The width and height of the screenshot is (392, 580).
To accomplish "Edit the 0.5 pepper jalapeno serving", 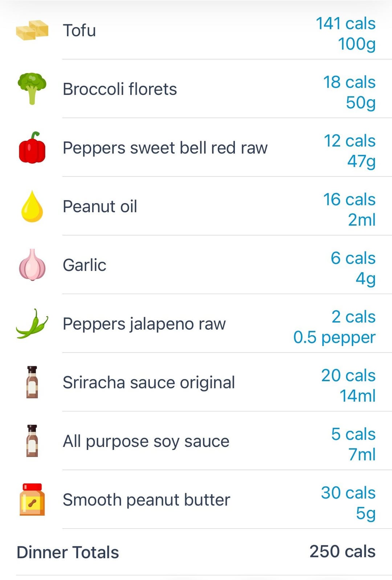I will [x=334, y=338].
